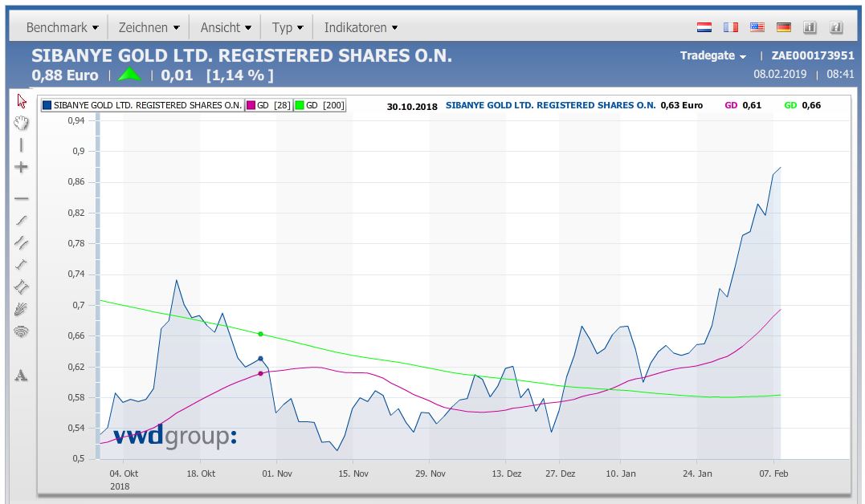The image size is (865, 504).
Task: Click the Fibonacci arcs tool icon
Action: pyautogui.click(x=22, y=331)
